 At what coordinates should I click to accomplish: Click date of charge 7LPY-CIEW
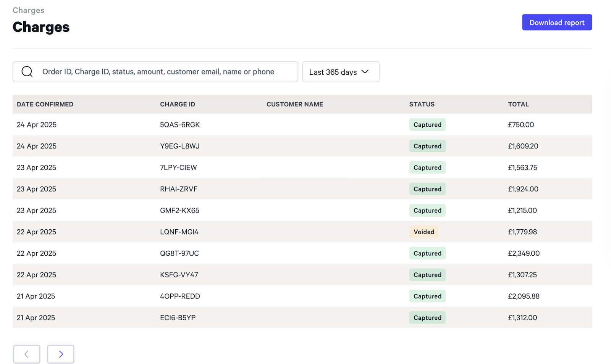[36, 168]
